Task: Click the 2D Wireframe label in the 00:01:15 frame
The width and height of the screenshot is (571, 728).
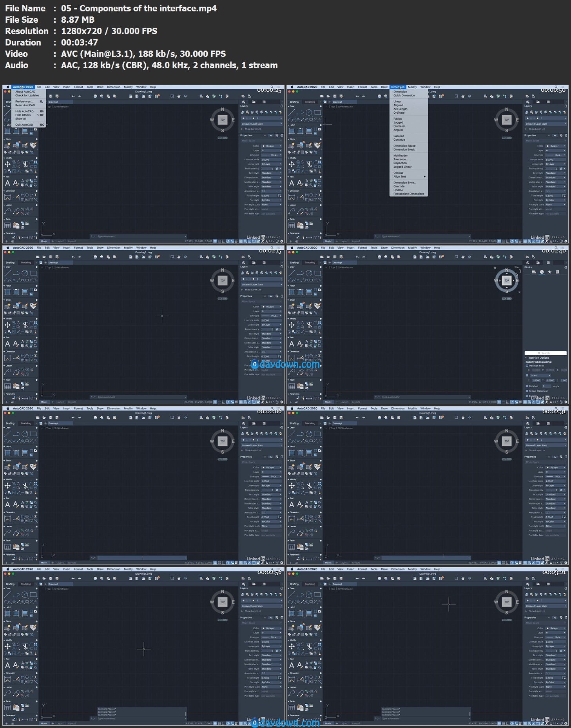Action: tap(61, 267)
